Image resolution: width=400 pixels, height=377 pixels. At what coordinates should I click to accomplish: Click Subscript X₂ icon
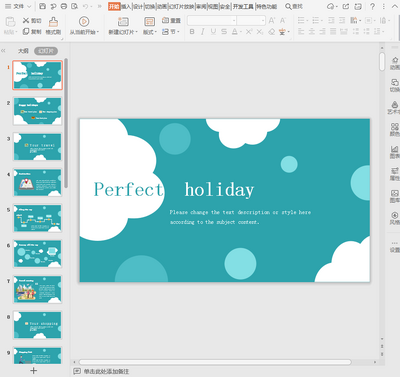pos(260,32)
